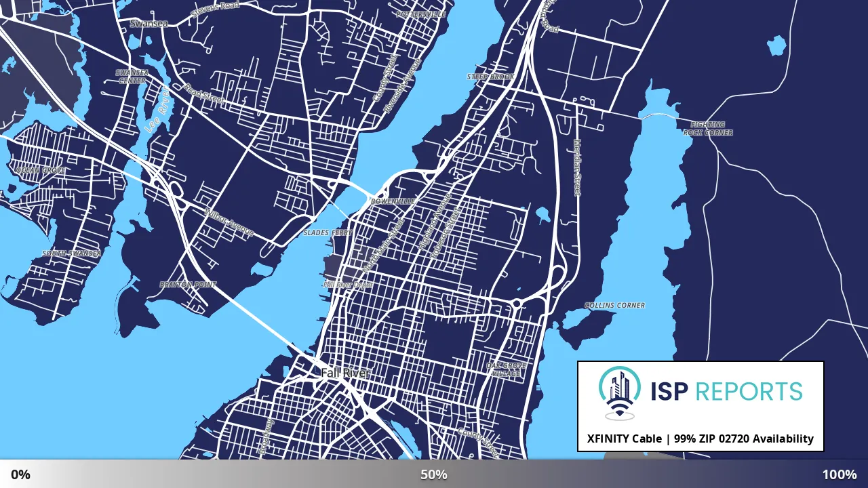Click the Meridian Street road label
Image resolution: width=868 pixels, height=488 pixels.
577,168
